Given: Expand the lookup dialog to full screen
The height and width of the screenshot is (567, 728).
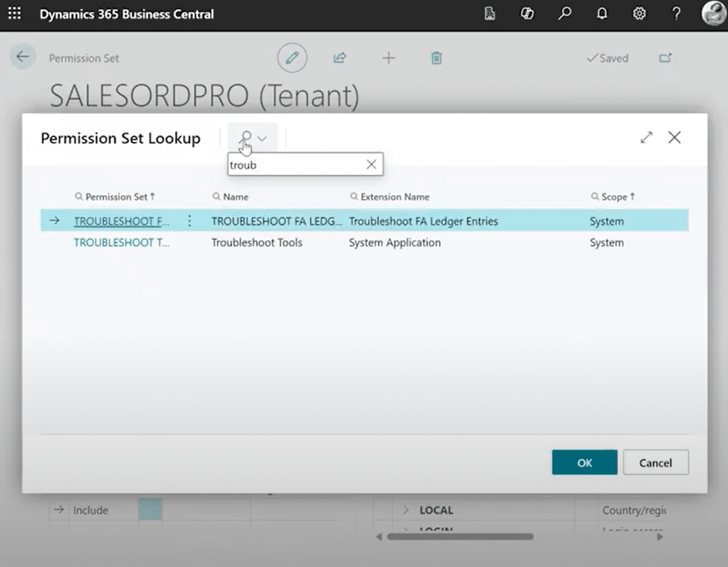Looking at the screenshot, I should (647, 137).
